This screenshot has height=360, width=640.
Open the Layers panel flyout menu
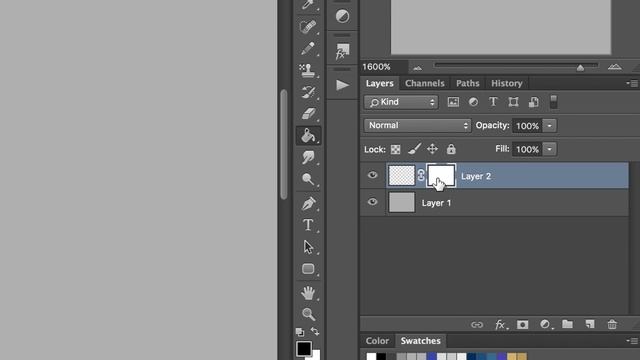click(x=632, y=83)
